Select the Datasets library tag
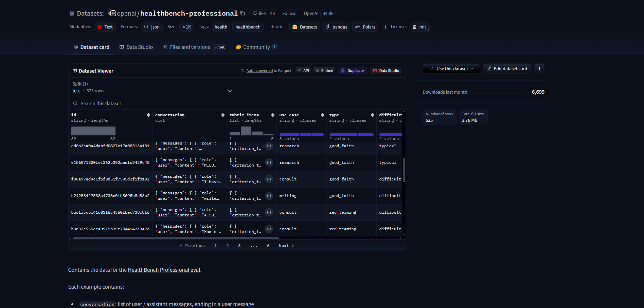The height and width of the screenshot is (308, 644). (305, 27)
